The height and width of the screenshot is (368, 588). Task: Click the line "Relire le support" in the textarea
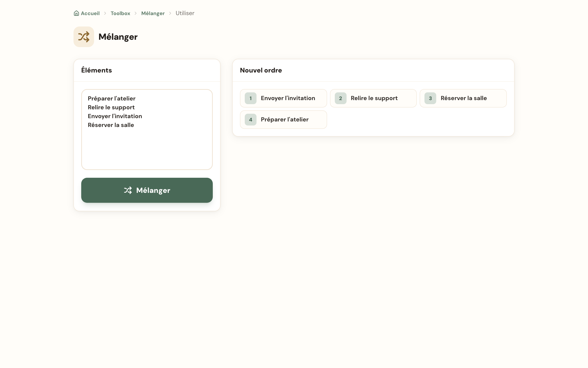click(111, 107)
